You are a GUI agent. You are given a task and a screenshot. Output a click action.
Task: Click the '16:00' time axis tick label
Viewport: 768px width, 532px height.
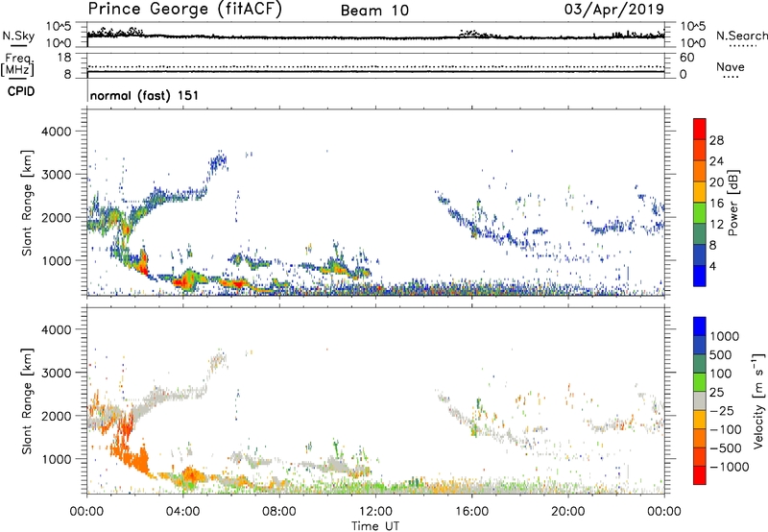[x=471, y=512]
